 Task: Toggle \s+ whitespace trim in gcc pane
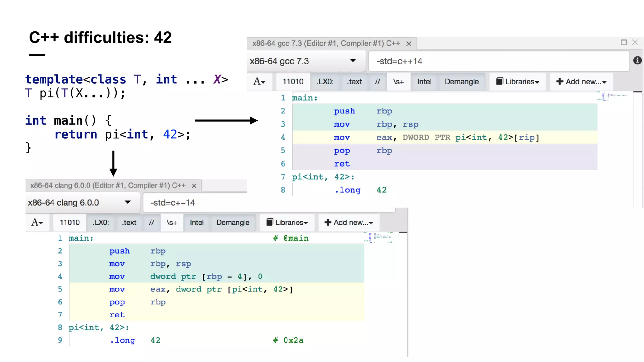398,82
